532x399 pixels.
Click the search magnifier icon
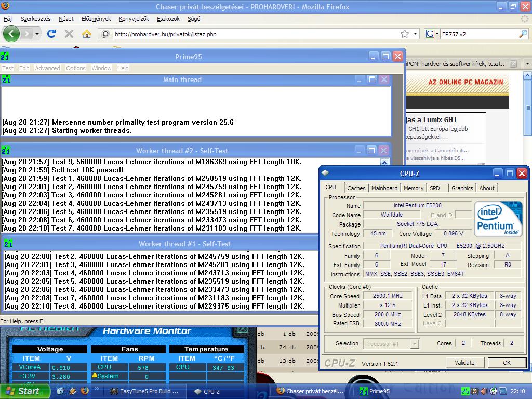click(523, 34)
